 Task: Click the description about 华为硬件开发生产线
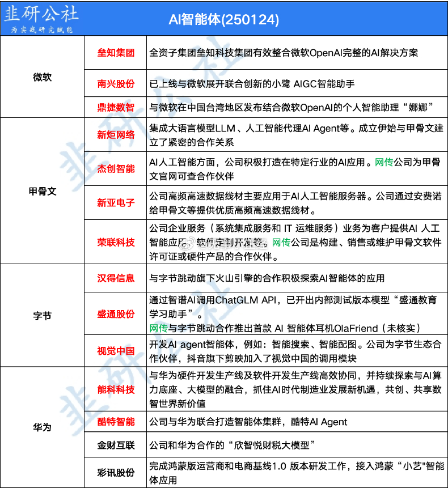click(x=295, y=389)
